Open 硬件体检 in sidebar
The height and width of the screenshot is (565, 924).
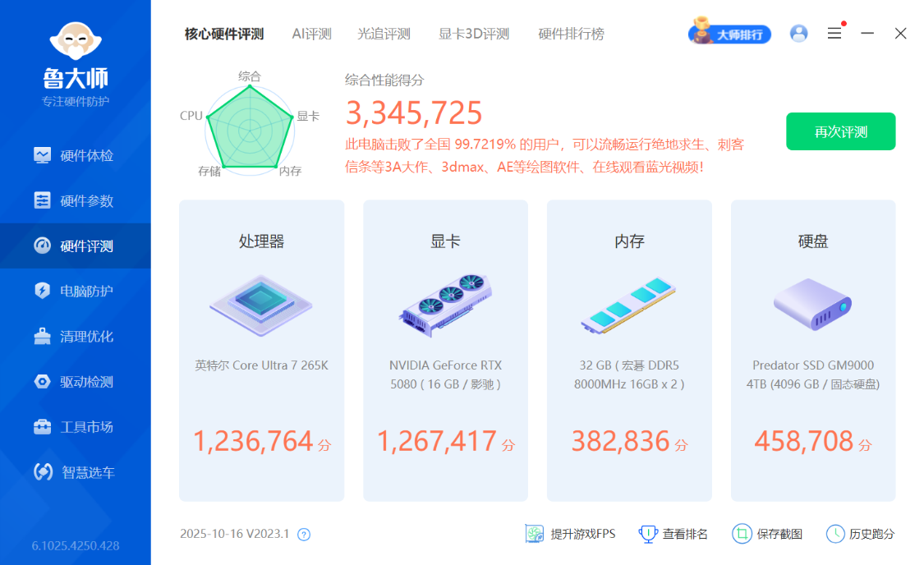point(76,155)
